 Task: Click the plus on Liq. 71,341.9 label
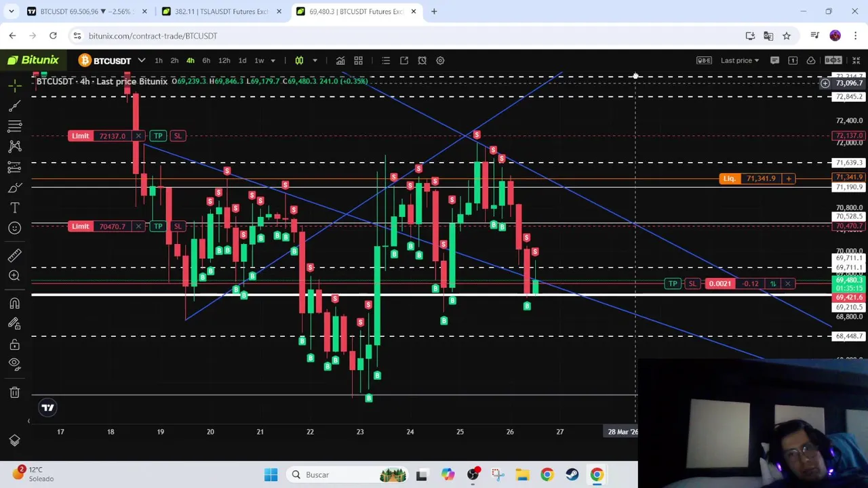(x=788, y=178)
